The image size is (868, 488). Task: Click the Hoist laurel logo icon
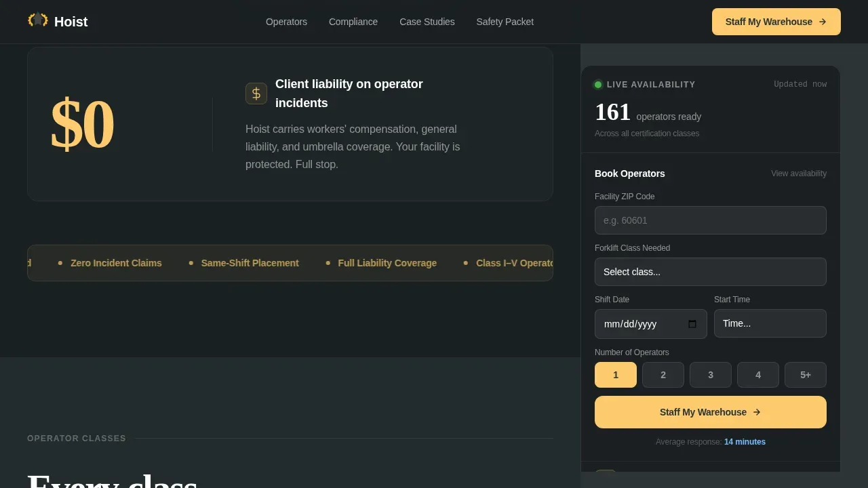click(38, 20)
